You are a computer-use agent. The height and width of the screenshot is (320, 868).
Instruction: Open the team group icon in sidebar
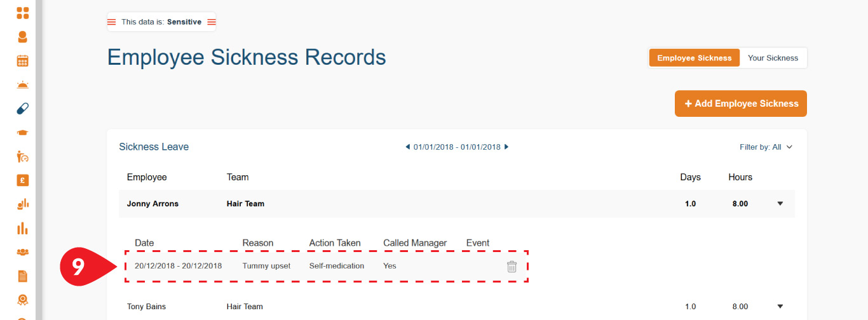pos(22,252)
